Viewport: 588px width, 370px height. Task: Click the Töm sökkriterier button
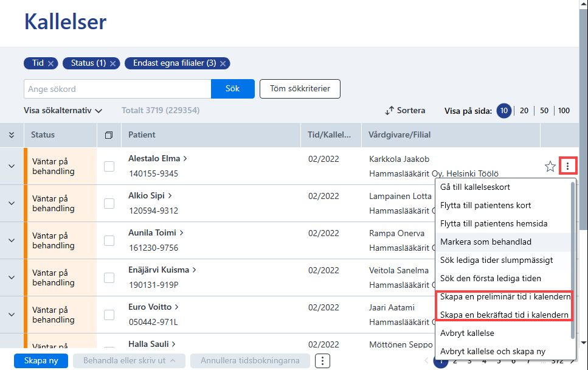(300, 89)
